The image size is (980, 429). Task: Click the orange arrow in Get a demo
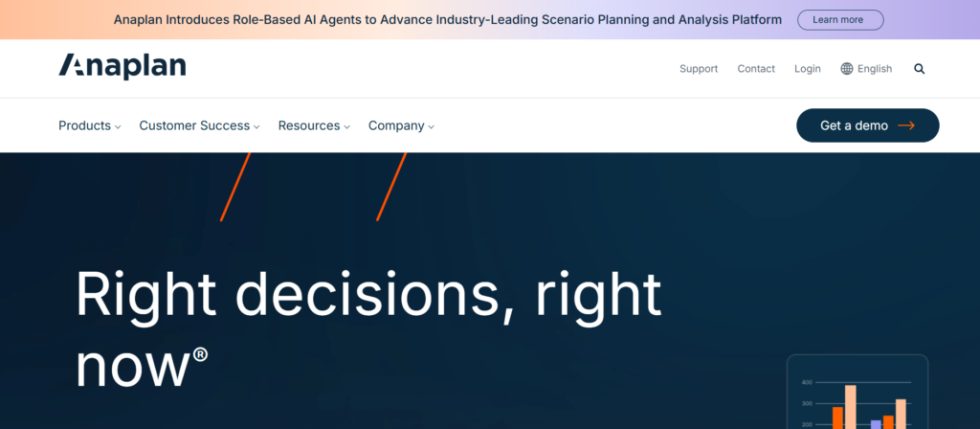click(905, 125)
